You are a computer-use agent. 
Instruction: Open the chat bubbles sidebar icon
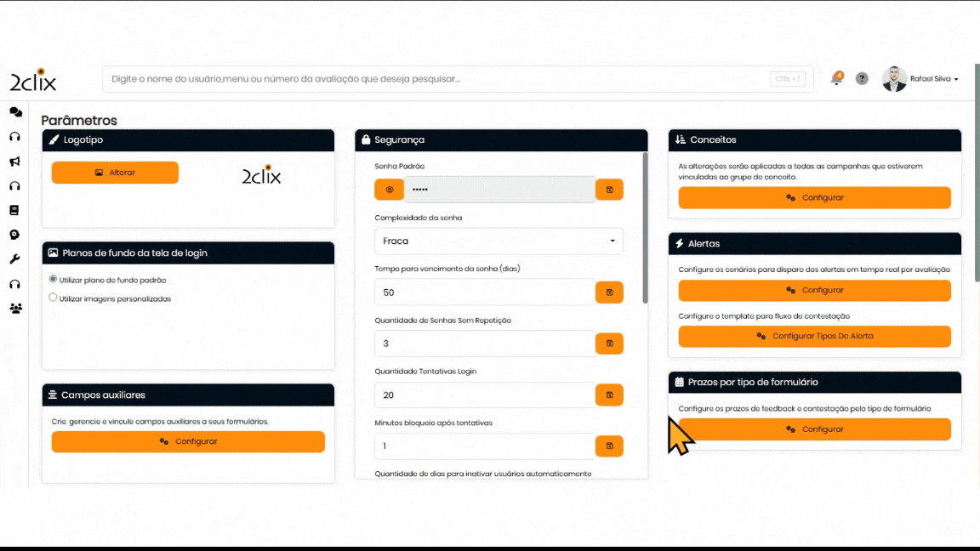click(15, 112)
